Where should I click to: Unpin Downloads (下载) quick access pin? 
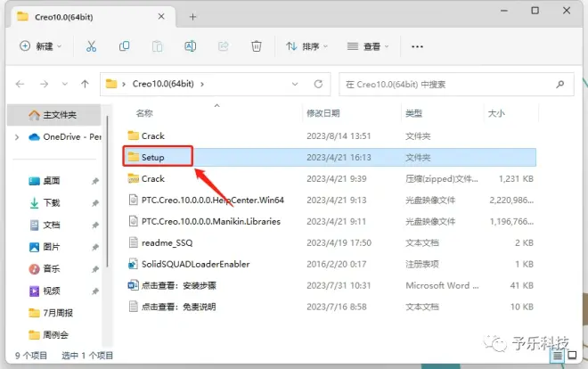pos(95,203)
